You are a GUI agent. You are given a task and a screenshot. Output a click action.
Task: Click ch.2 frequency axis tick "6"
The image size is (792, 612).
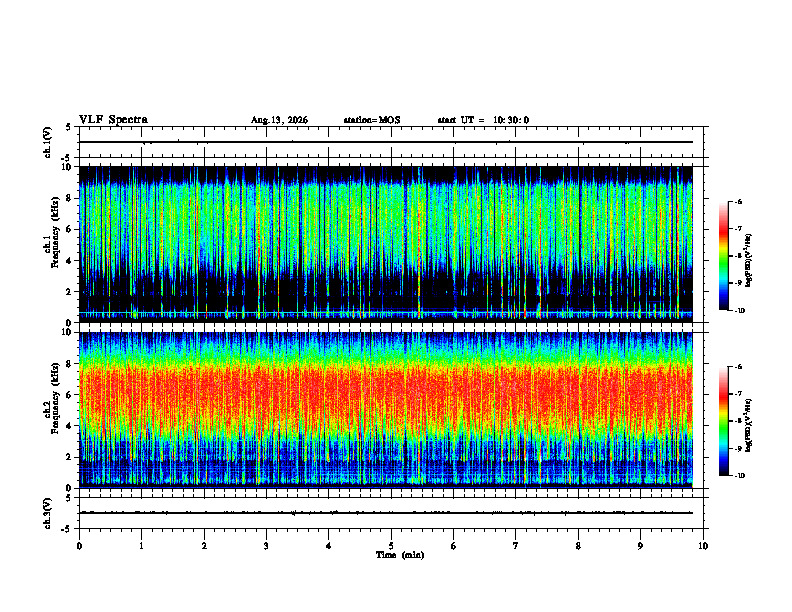[x=69, y=395]
